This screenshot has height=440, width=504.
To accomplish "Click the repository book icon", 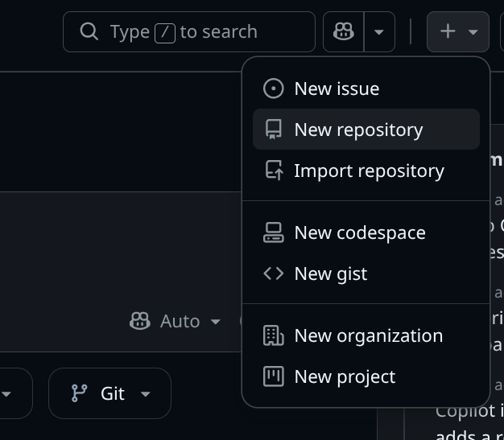I will 273,130.
